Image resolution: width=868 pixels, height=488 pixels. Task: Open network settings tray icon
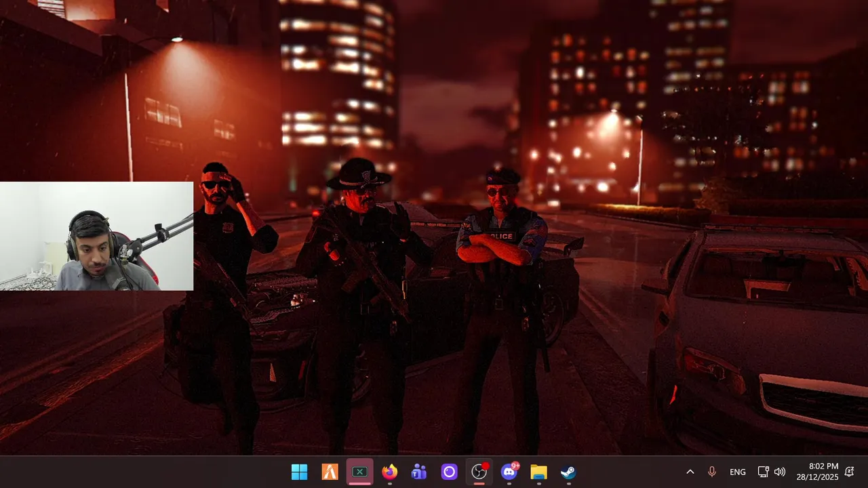(763, 472)
